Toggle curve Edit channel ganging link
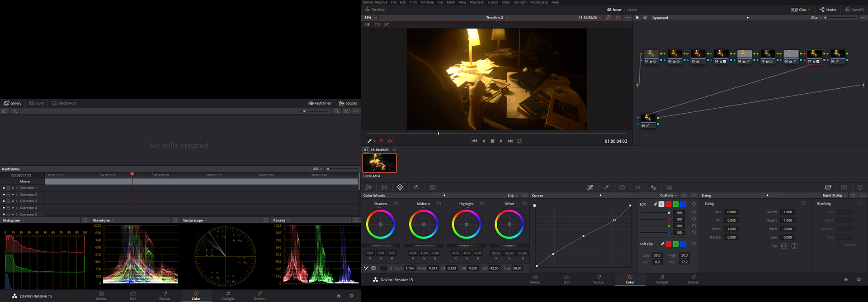 [656, 204]
